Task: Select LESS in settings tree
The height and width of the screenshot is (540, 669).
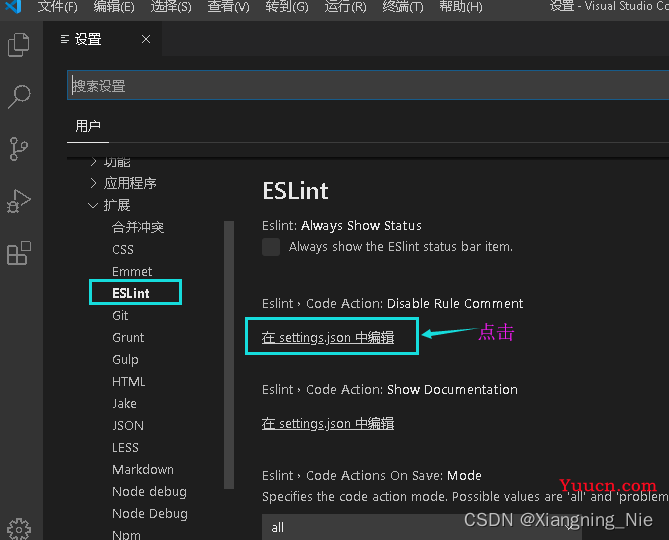Action: 125,447
